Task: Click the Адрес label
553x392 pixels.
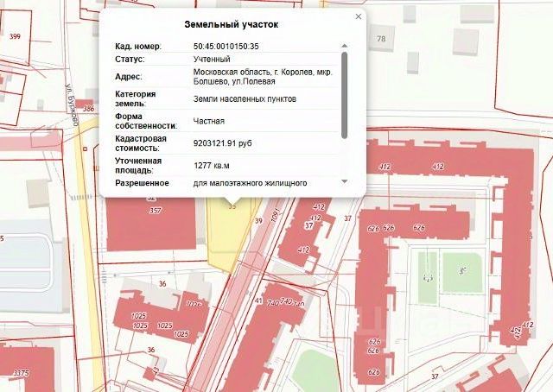Action: (x=129, y=77)
